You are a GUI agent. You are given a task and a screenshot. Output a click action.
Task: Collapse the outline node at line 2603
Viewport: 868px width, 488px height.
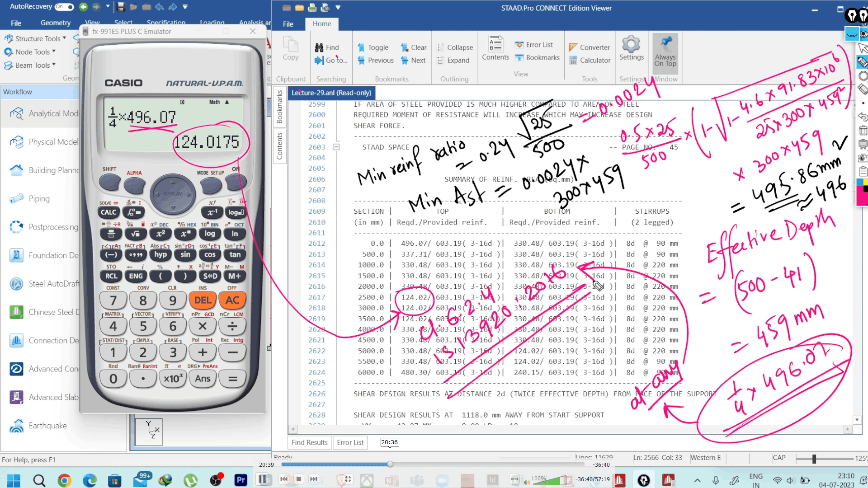coord(336,147)
